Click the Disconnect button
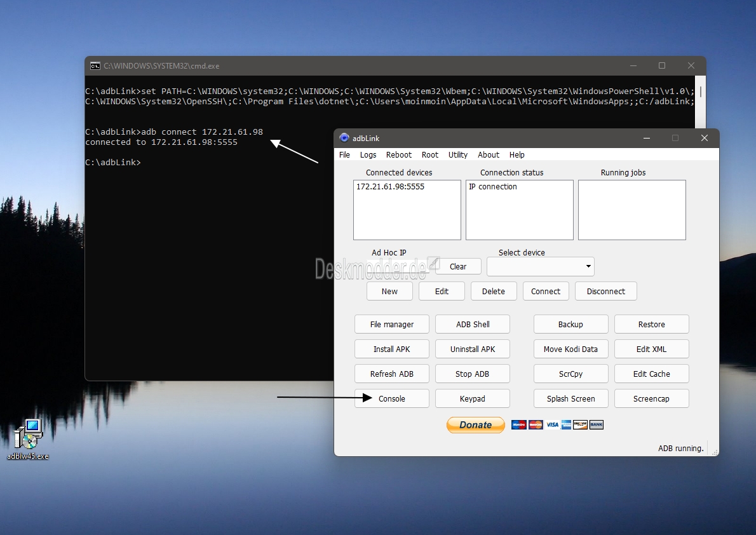This screenshot has width=756, height=535. pyautogui.click(x=606, y=292)
